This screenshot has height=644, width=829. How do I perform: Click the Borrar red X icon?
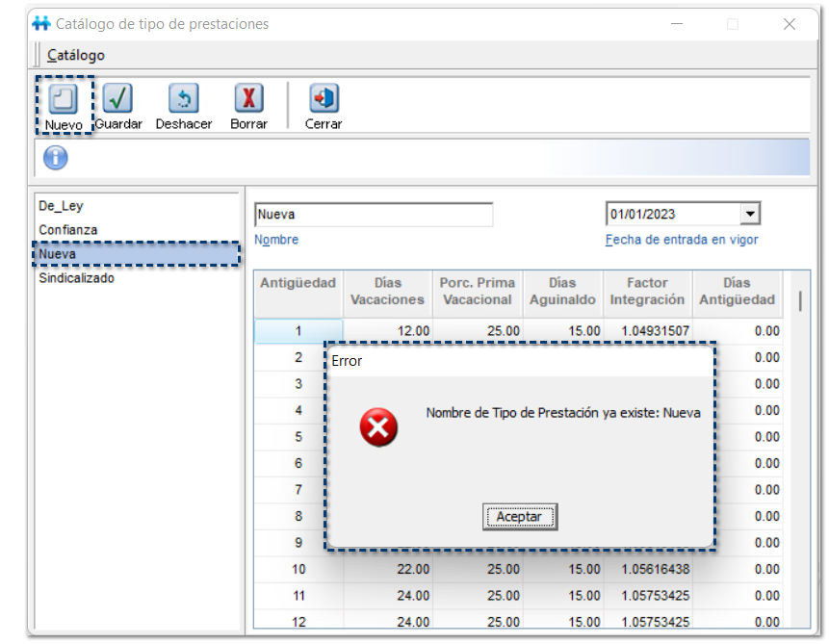[248, 99]
